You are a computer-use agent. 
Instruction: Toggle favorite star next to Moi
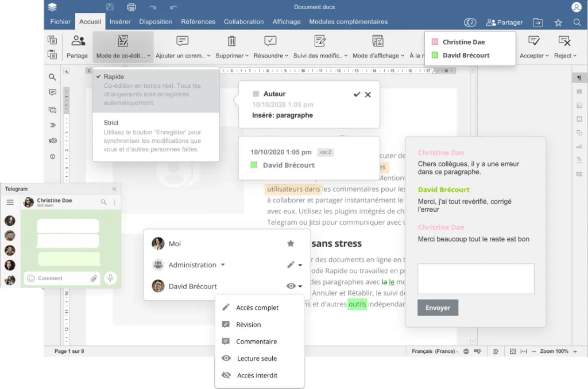290,244
